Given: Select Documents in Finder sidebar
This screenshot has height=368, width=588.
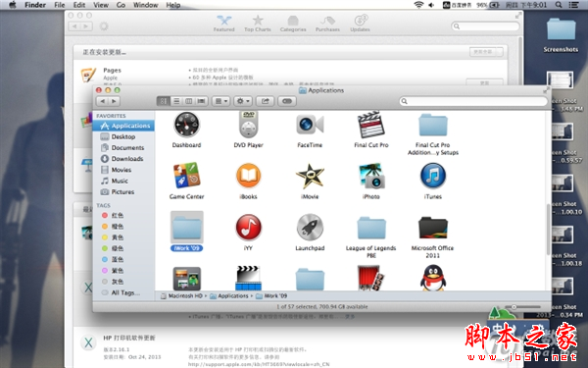Looking at the screenshot, I should coord(123,147).
